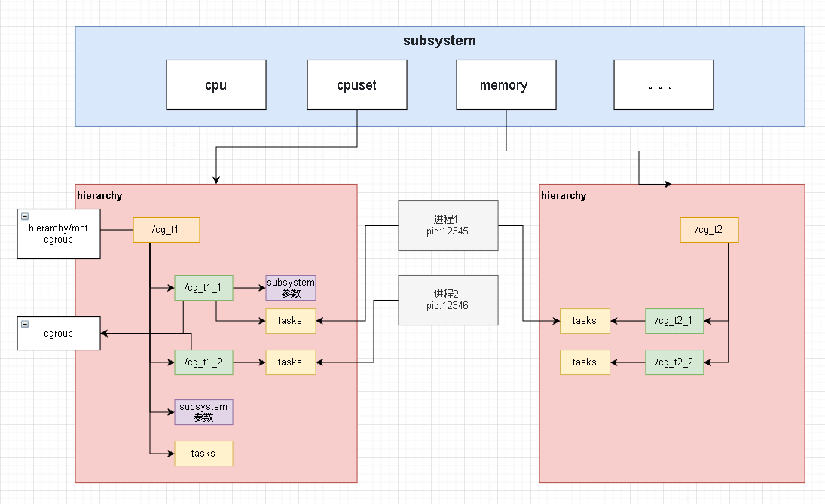The image size is (825, 504).
Task: Select the 进程2 pid:12346 box
Action: [448, 300]
